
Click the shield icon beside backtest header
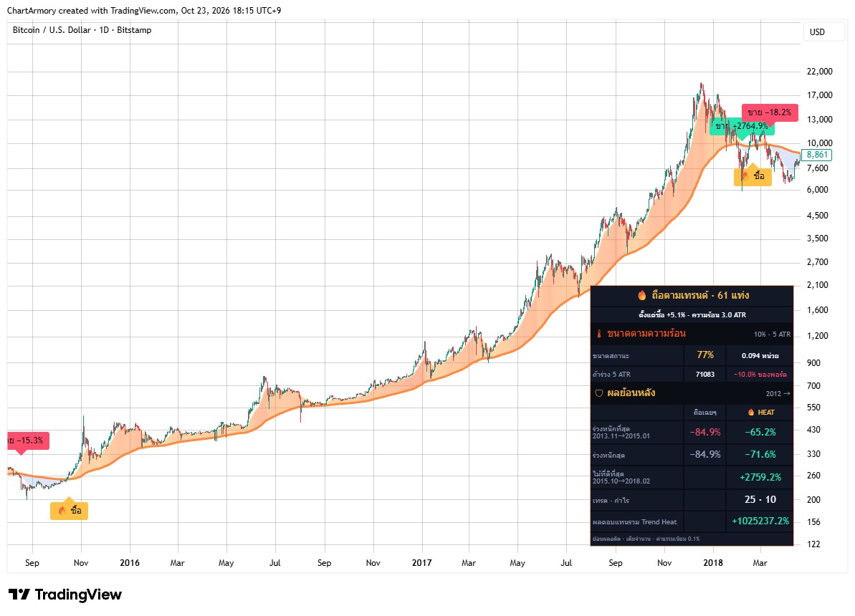tap(598, 393)
